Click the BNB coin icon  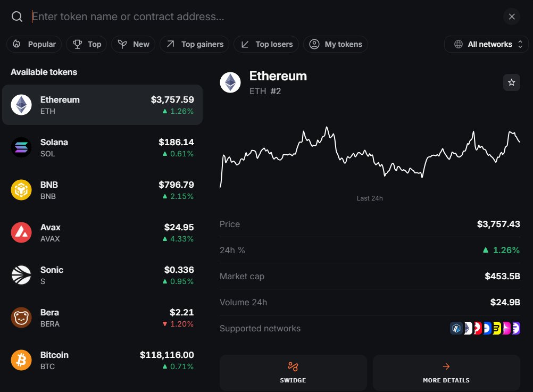click(x=21, y=190)
